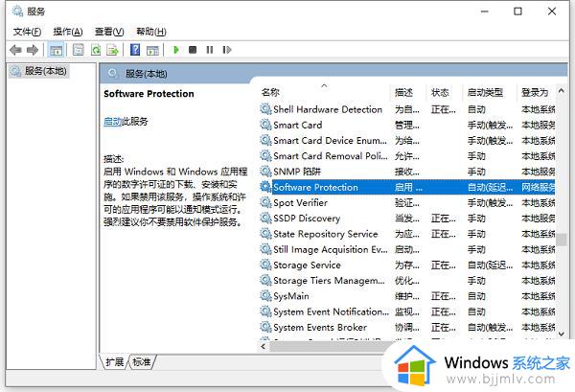Viewport: 575px width, 392px height.
Task: Select the SNMP 陷阱 service
Action: click(x=407, y=172)
